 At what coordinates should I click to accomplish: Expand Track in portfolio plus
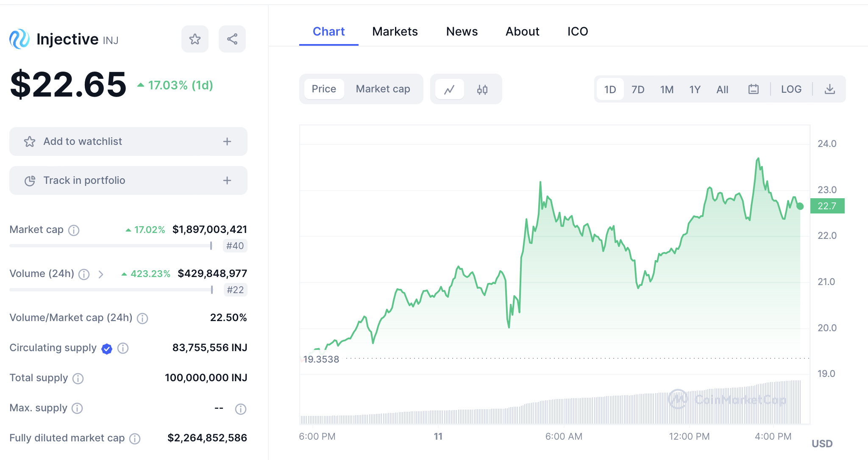pos(227,180)
